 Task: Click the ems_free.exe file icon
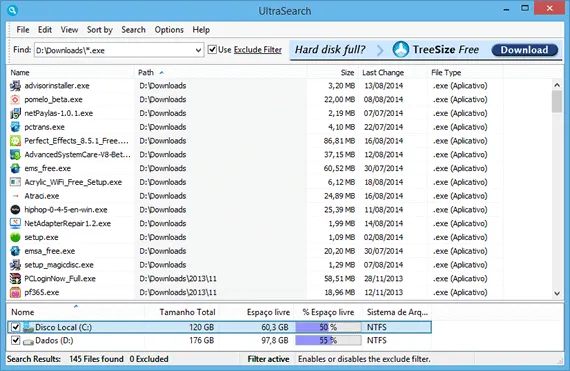coord(15,168)
